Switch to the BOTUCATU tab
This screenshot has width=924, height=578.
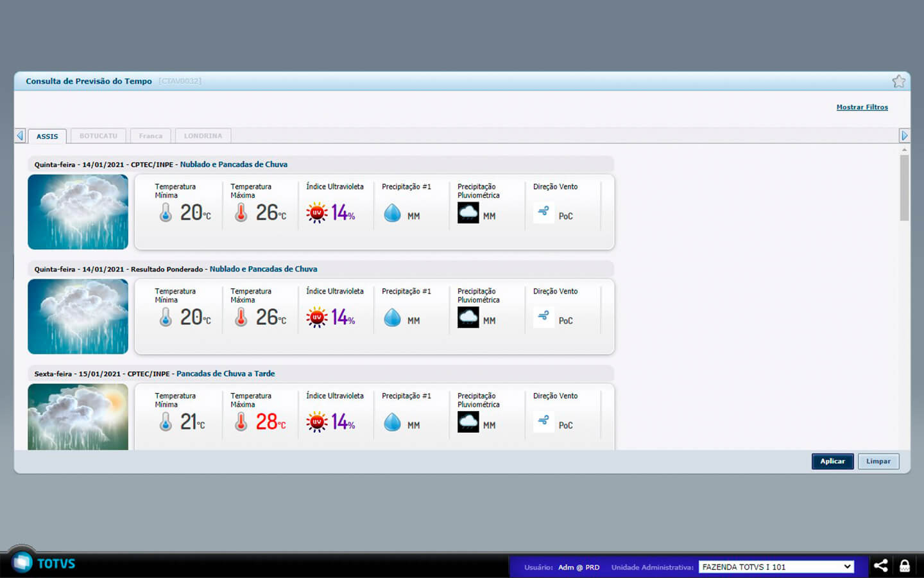click(98, 136)
